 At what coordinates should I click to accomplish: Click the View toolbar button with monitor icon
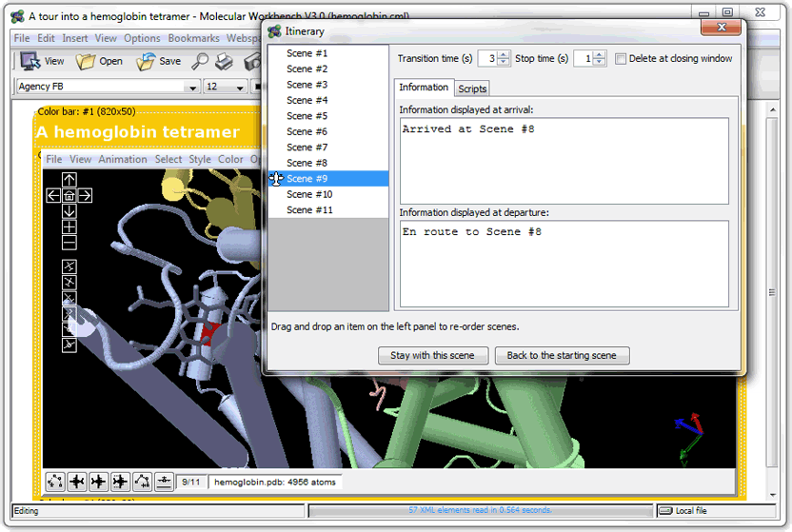(x=43, y=61)
